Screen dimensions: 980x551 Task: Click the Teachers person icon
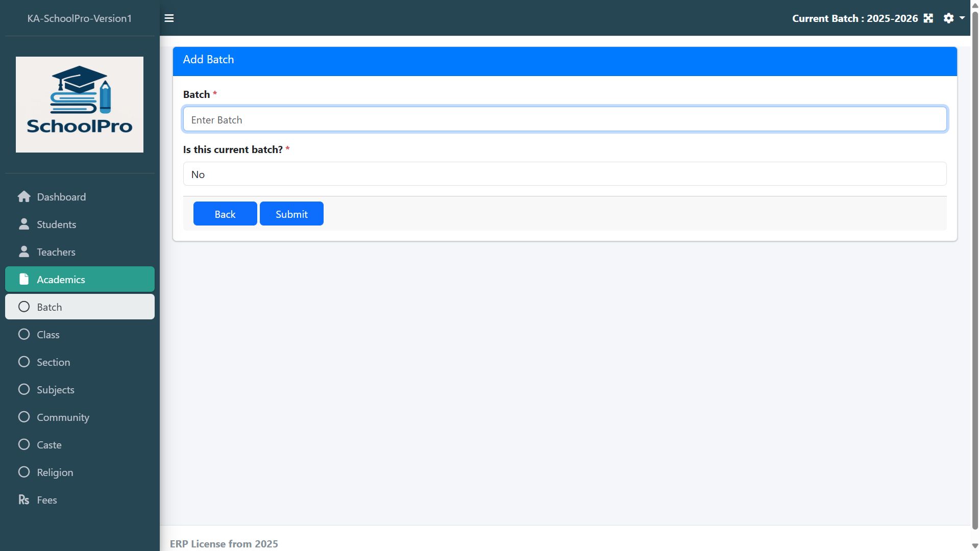pos(23,252)
